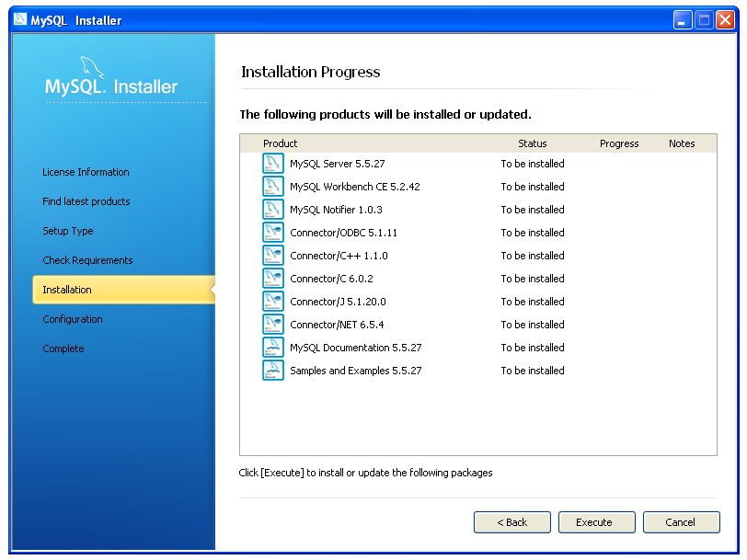Select the 'Connector/C 6.0.2' text
The width and height of the screenshot is (747, 560).
click(331, 279)
